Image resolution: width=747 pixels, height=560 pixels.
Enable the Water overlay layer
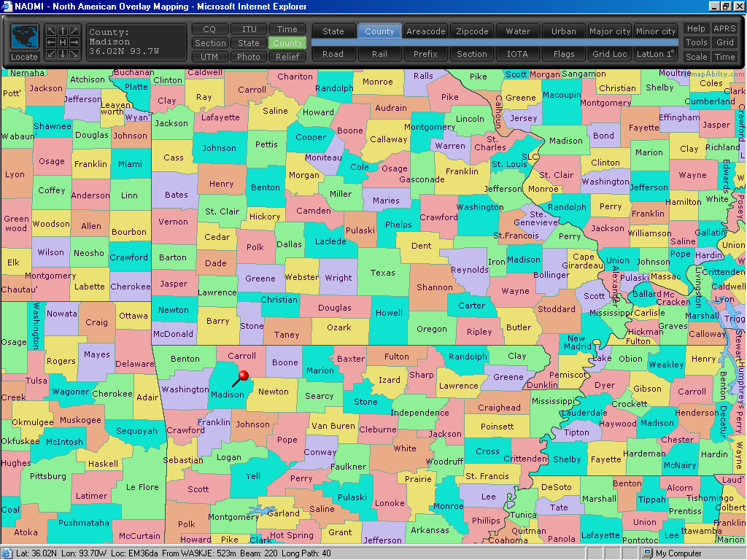coord(518,31)
